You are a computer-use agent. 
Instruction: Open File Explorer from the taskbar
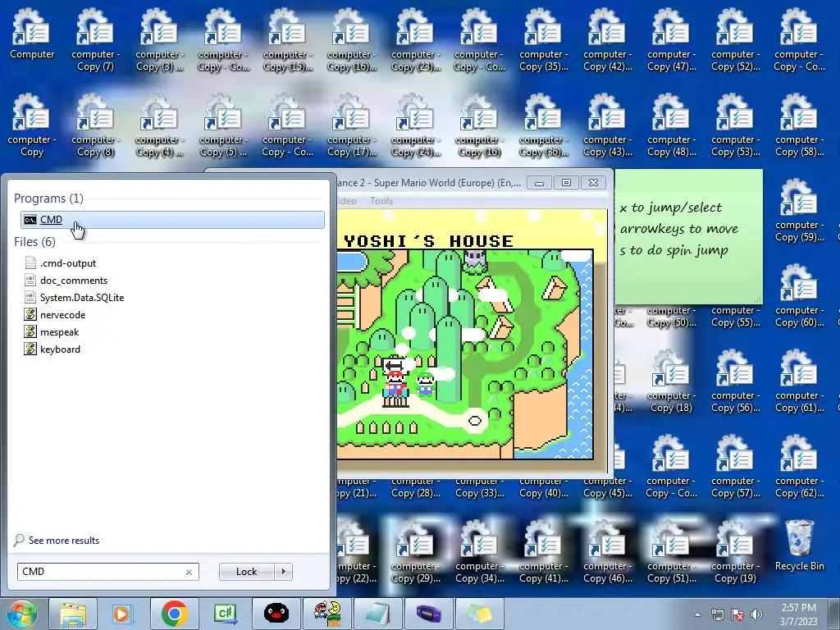coord(73,614)
